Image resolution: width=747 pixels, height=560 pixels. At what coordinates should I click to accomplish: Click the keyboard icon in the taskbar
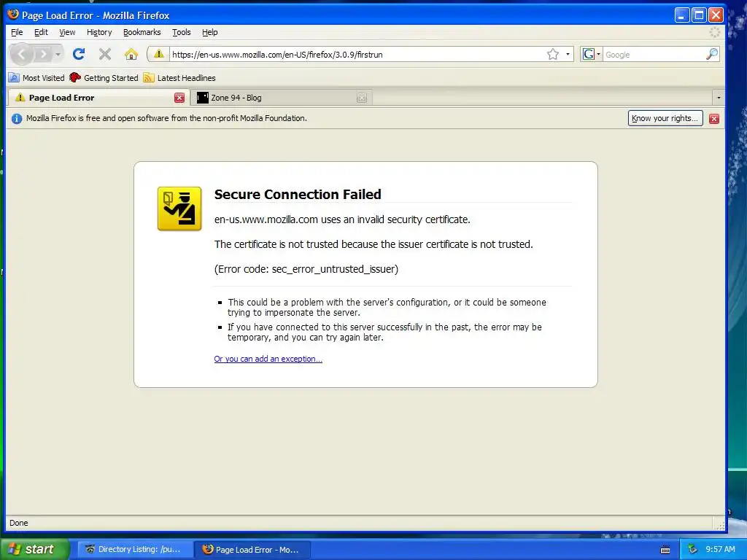click(x=665, y=550)
